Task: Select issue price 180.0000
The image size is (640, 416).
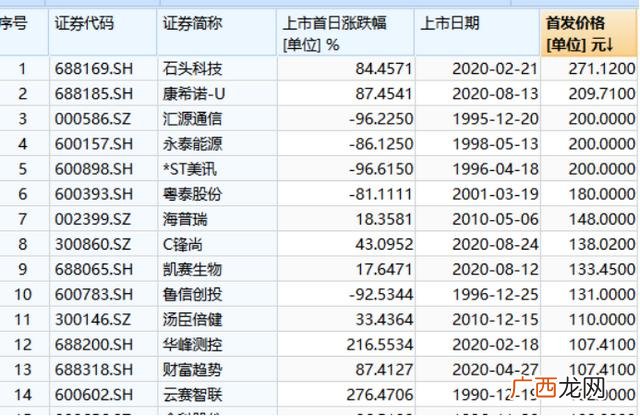Action: pyautogui.click(x=602, y=194)
